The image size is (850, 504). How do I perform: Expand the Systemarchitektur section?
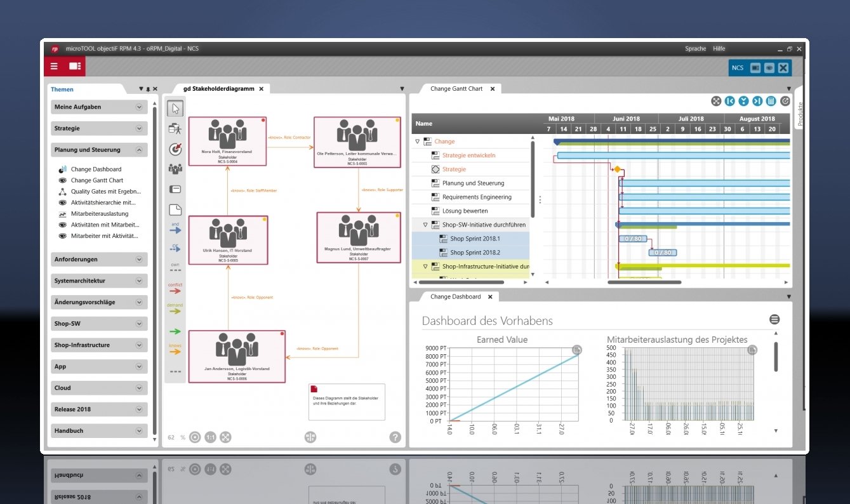click(x=139, y=281)
